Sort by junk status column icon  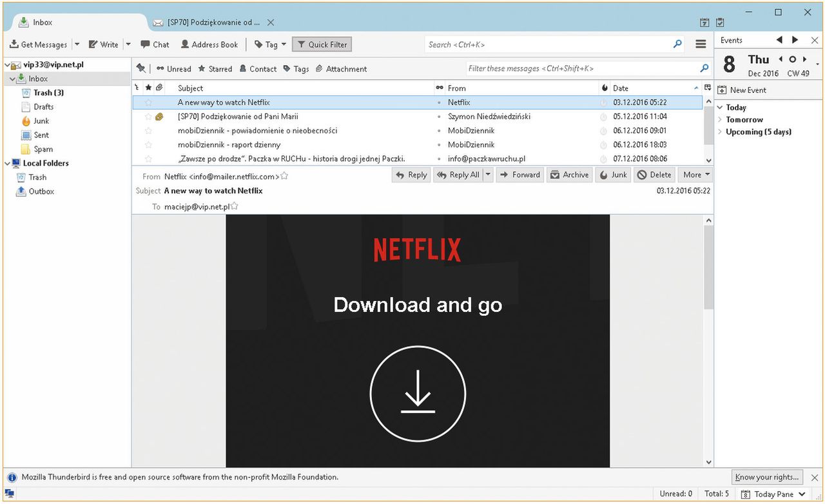605,88
